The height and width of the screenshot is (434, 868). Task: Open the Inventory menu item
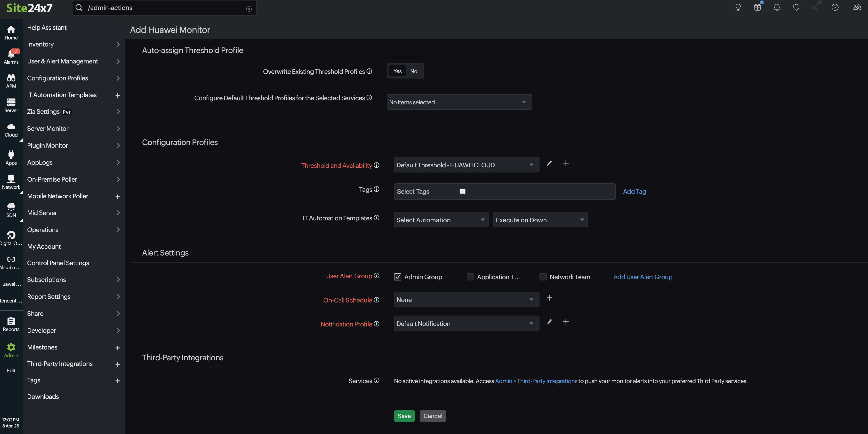point(40,44)
